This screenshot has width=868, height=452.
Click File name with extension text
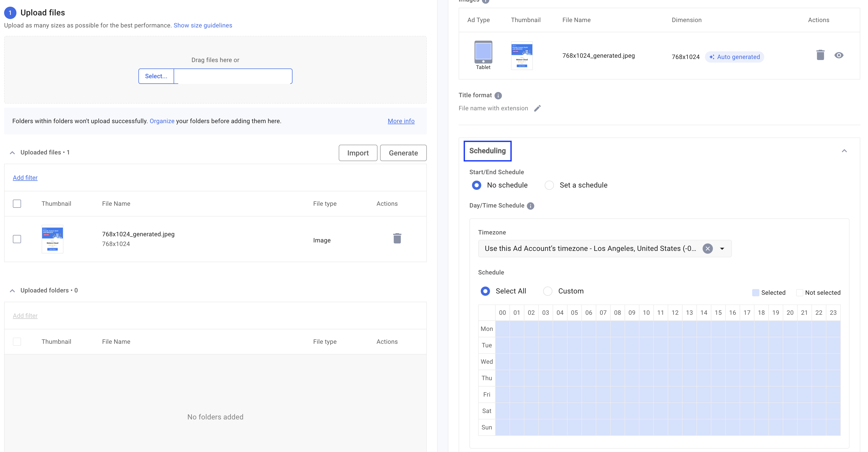(x=493, y=108)
